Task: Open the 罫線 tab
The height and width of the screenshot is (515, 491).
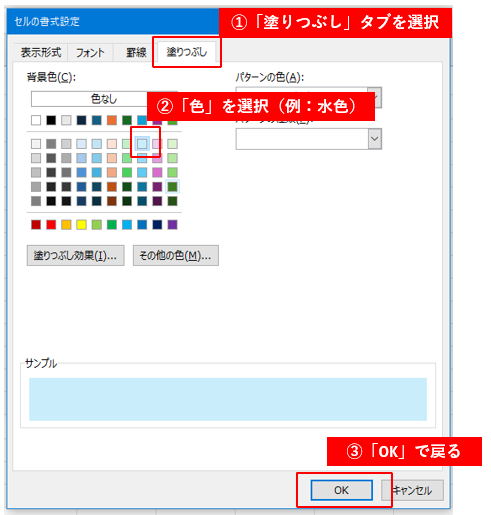Action: pos(136,52)
